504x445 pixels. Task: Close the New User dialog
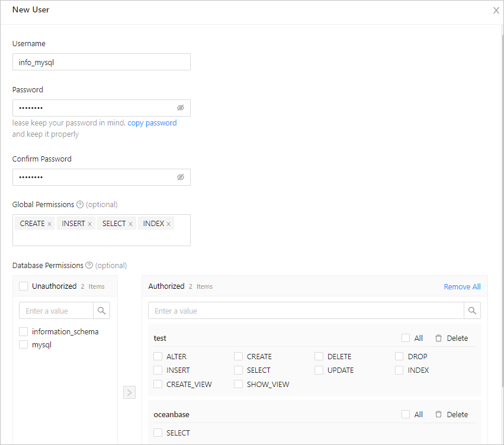496,10
